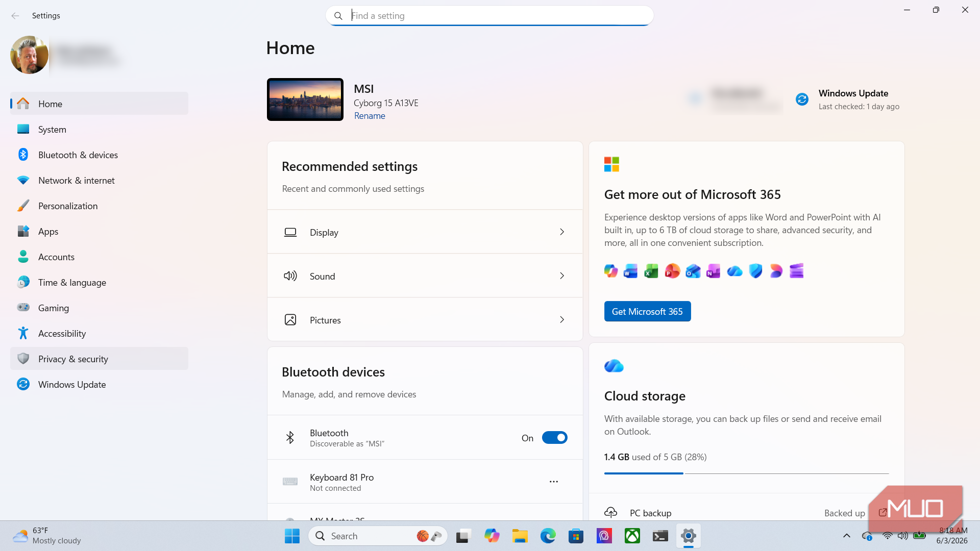Image resolution: width=980 pixels, height=551 pixels.
Task: Open the Xbox app from the taskbar
Action: (632, 536)
